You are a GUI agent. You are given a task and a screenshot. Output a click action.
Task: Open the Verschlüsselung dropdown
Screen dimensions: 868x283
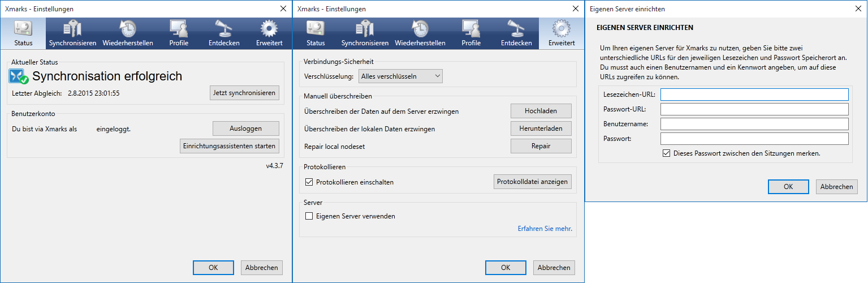click(401, 76)
